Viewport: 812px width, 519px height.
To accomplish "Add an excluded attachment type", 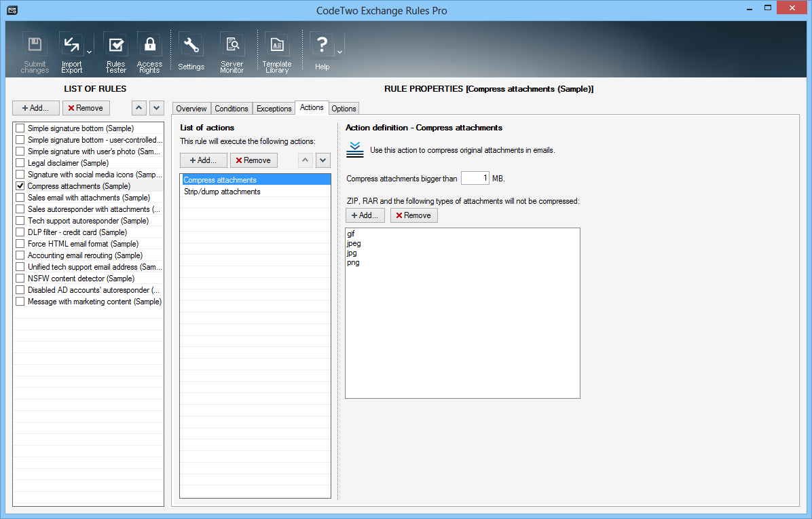I will [365, 215].
